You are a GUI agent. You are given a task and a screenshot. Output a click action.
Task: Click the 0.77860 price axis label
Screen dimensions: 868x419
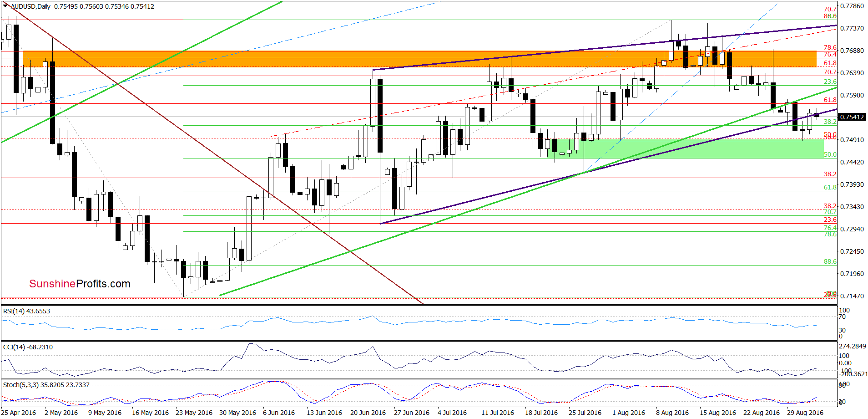pos(852,6)
